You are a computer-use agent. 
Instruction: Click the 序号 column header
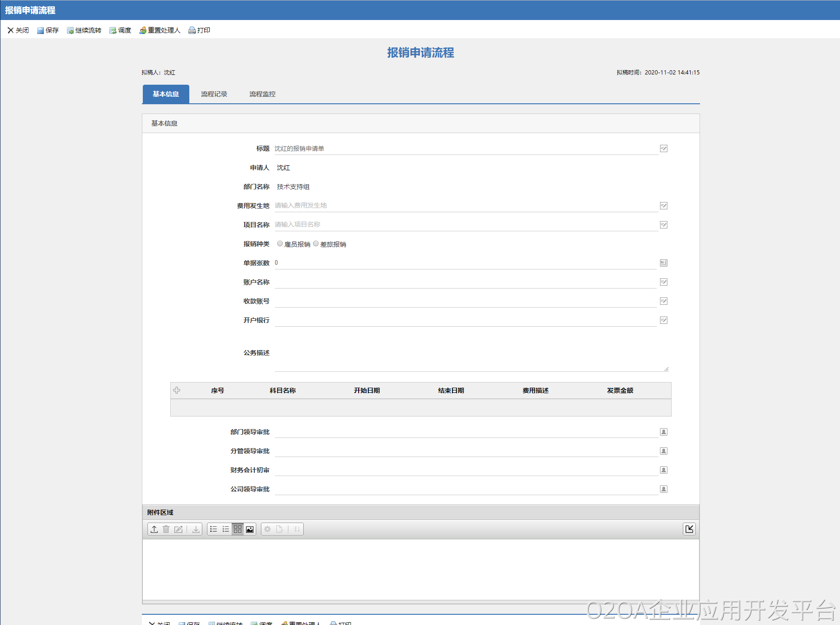pos(218,390)
